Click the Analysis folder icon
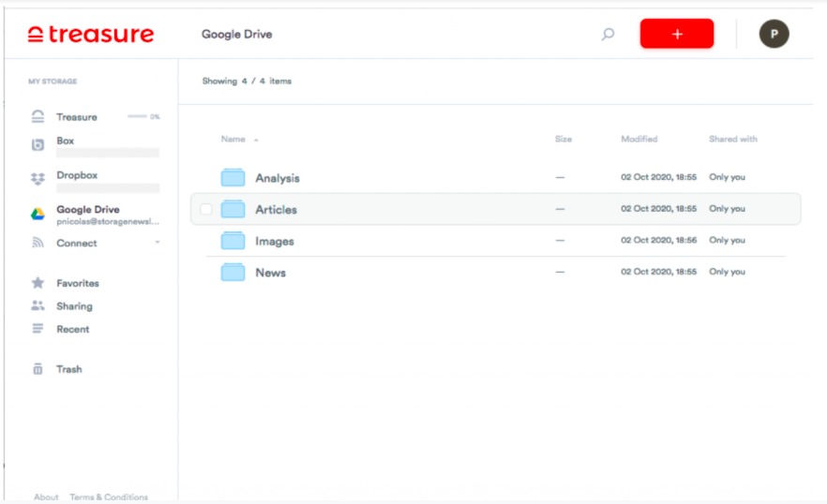This screenshot has height=504, width=827. coord(233,178)
